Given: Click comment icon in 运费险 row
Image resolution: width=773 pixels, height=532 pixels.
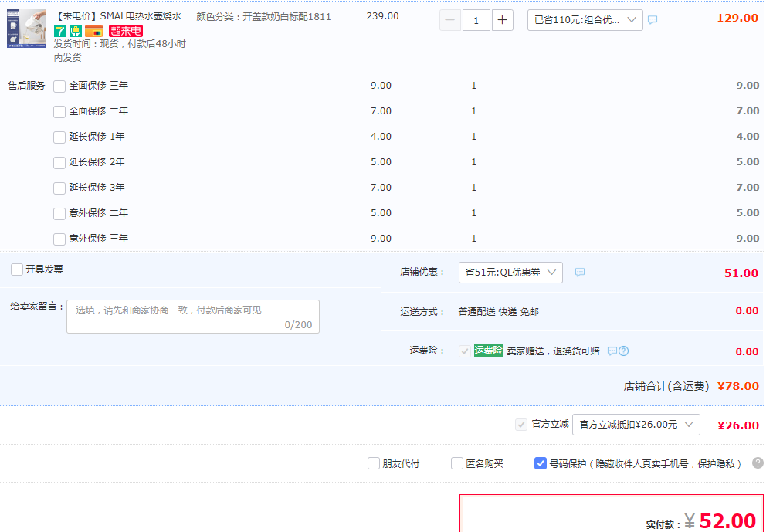Looking at the screenshot, I should (612, 351).
